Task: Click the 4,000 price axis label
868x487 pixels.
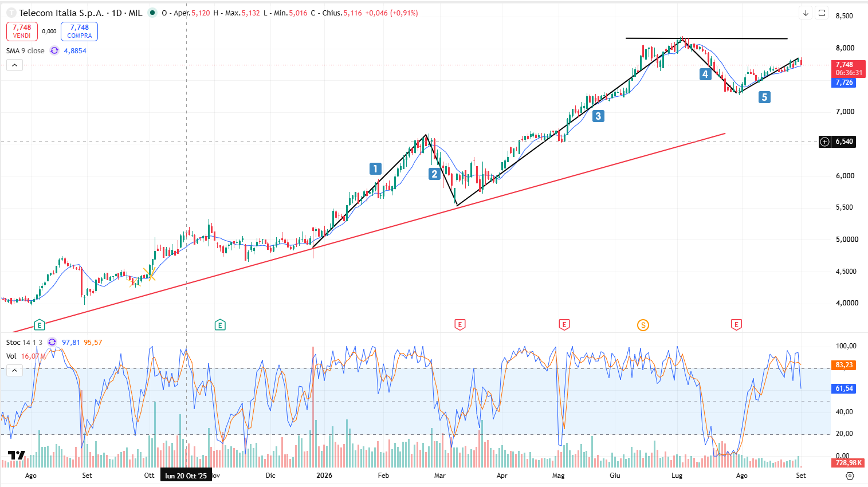Action: coord(847,303)
